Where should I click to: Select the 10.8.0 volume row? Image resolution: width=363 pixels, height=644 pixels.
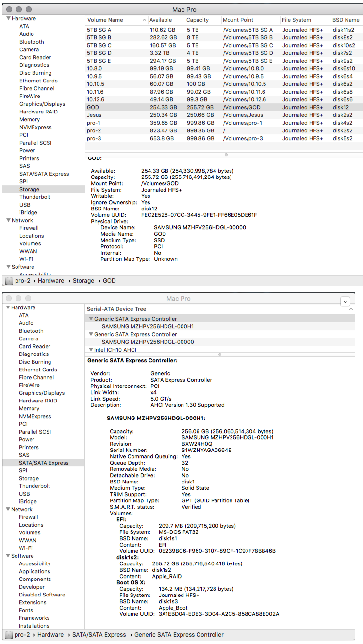[x=224, y=68]
